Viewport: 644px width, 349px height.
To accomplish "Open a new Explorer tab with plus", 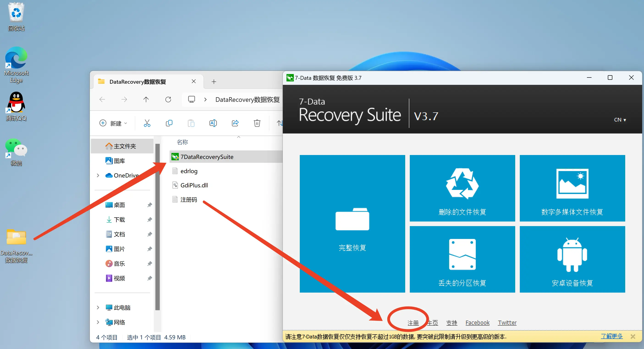I will [x=214, y=82].
